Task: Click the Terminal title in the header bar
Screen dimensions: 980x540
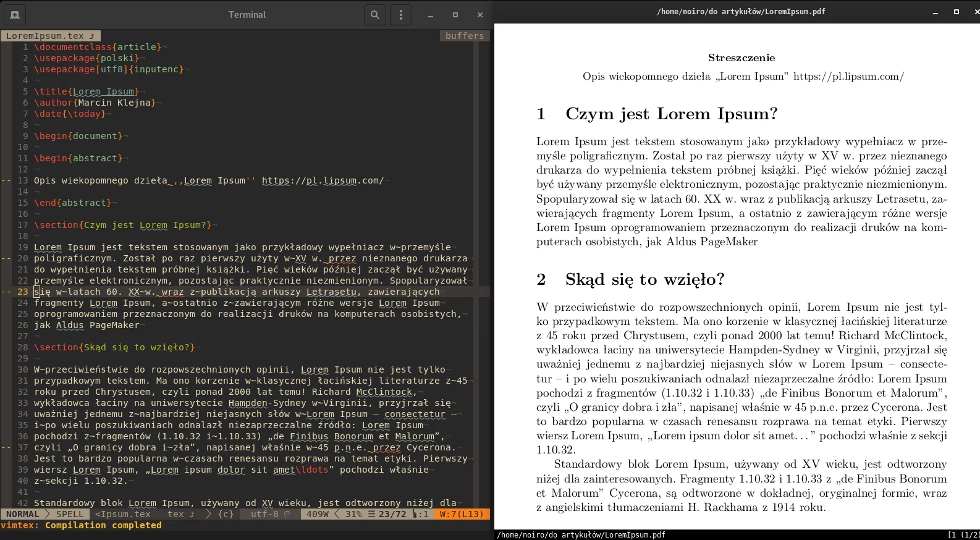Action: 247,15
